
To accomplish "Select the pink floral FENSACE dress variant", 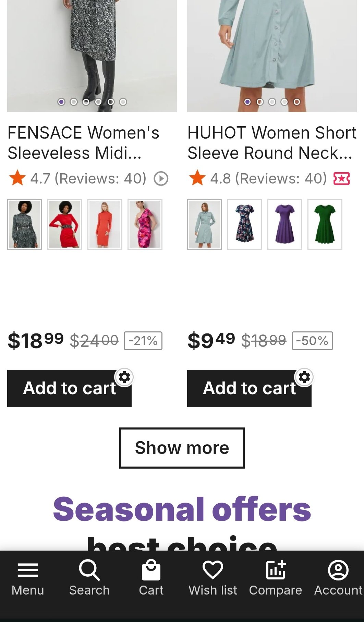I will click(x=145, y=224).
